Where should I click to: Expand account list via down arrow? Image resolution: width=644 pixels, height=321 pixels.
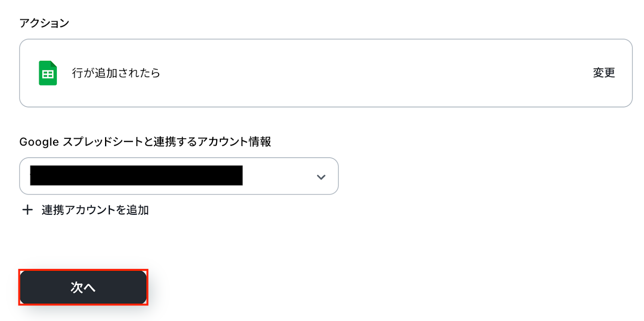[x=321, y=177]
